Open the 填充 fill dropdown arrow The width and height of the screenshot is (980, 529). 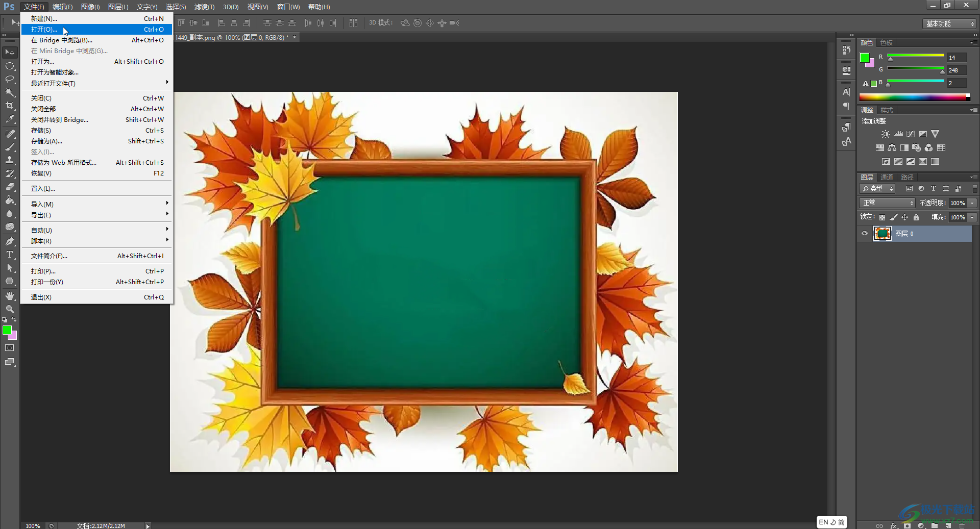972,217
